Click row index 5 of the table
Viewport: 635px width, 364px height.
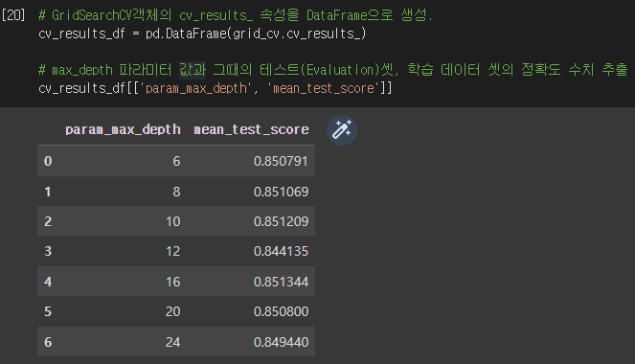[x=48, y=311]
